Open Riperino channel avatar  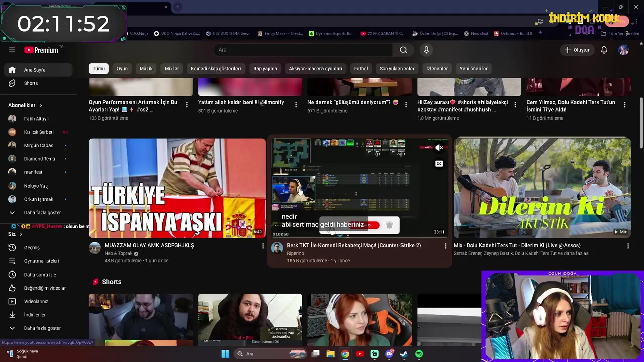coord(277,247)
